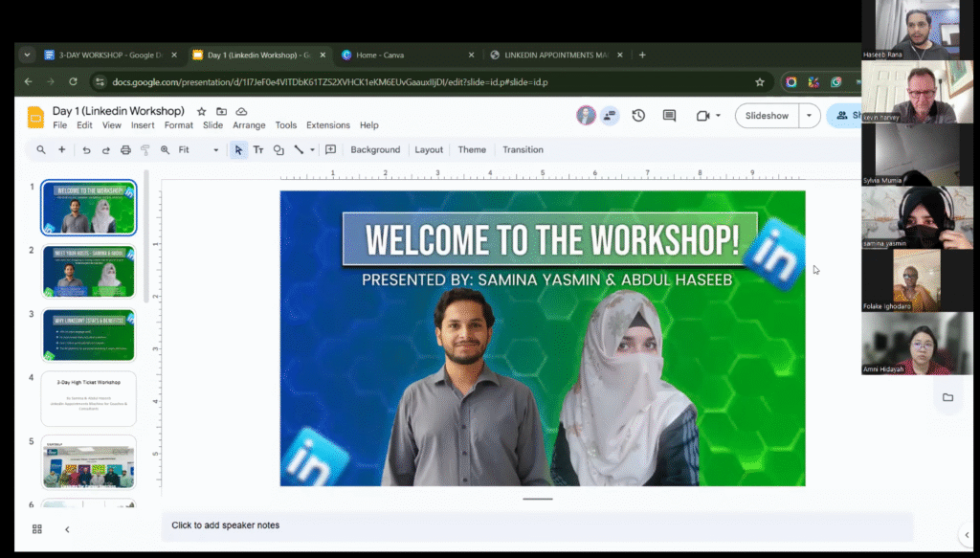The height and width of the screenshot is (558, 980).
Task: Open the comments history icon
Action: point(669,116)
